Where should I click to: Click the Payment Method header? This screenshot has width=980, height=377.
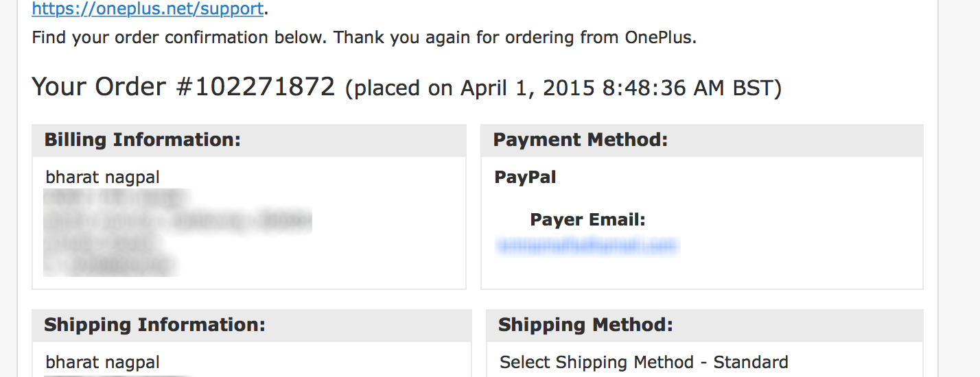(x=581, y=140)
